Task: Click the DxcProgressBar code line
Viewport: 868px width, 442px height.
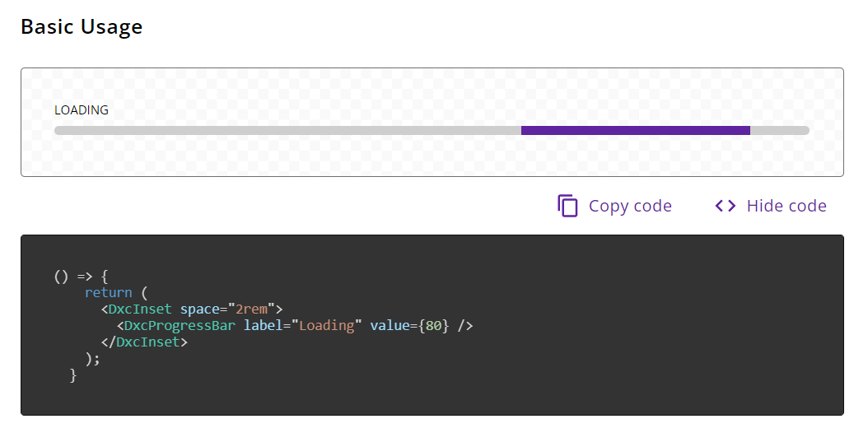Action: click(295, 326)
